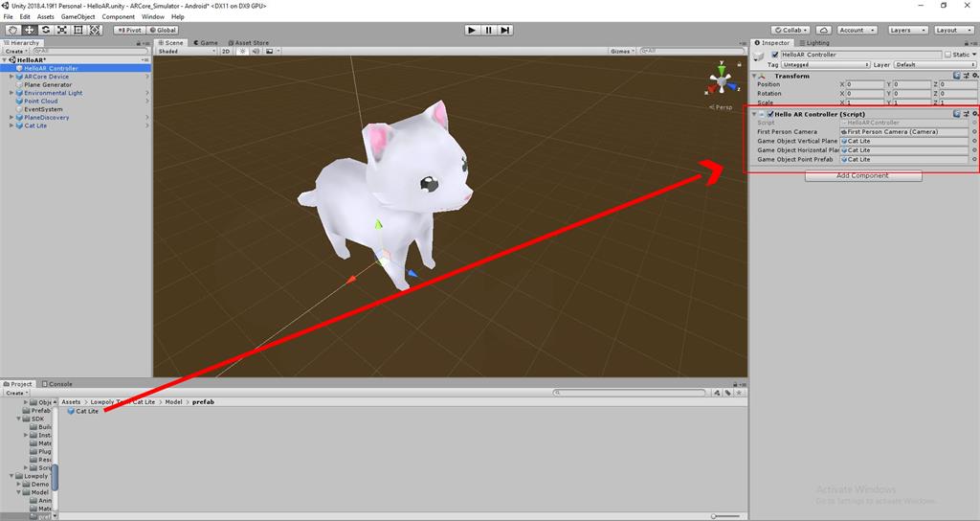
Task: Select Cat Lite prefab in Project
Action: click(x=83, y=411)
